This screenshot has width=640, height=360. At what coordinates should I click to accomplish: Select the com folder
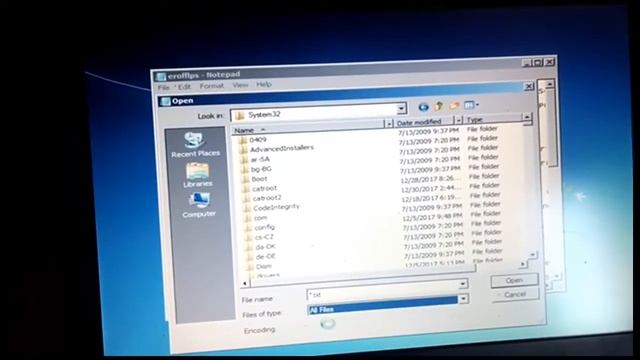(260, 218)
